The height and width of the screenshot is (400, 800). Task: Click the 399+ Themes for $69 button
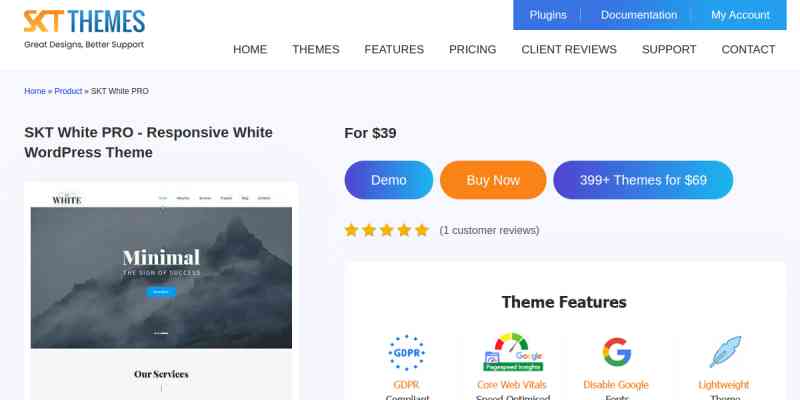tap(643, 180)
